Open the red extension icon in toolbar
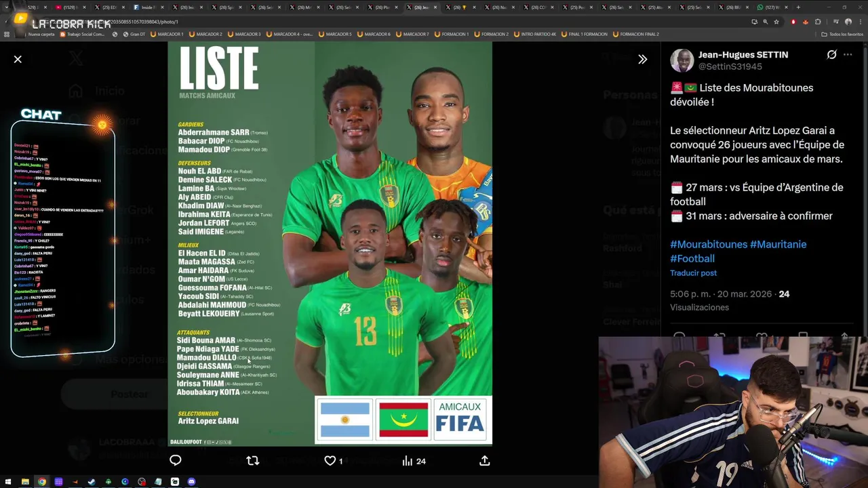Image resolution: width=868 pixels, height=488 pixels. pyautogui.click(x=793, y=22)
